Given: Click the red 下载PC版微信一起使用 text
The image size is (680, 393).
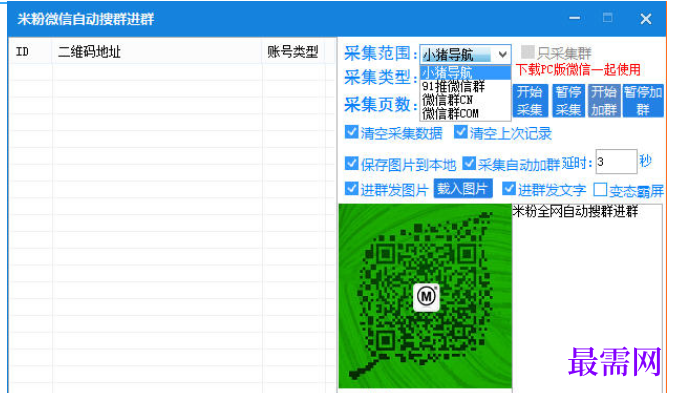Looking at the screenshot, I should (578, 70).
